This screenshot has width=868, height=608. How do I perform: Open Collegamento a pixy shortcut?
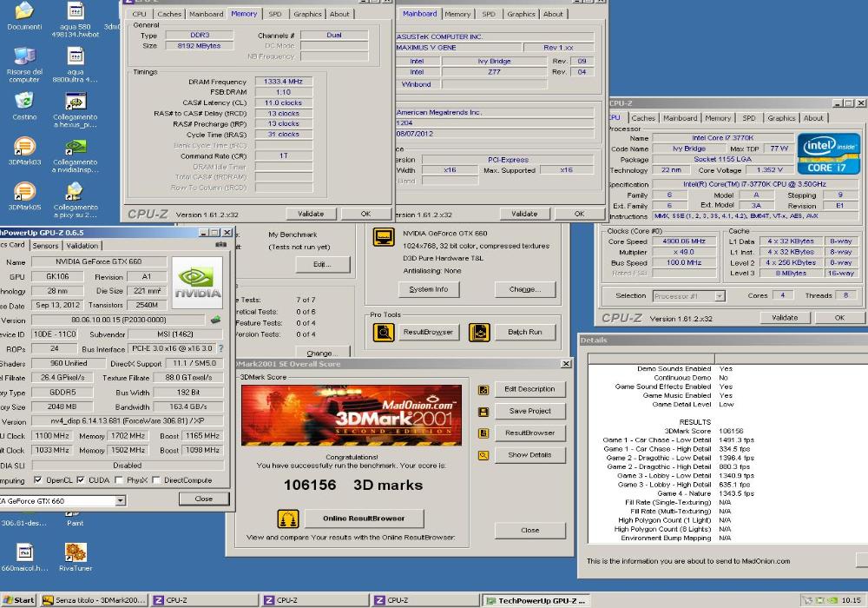coord(76,201)
